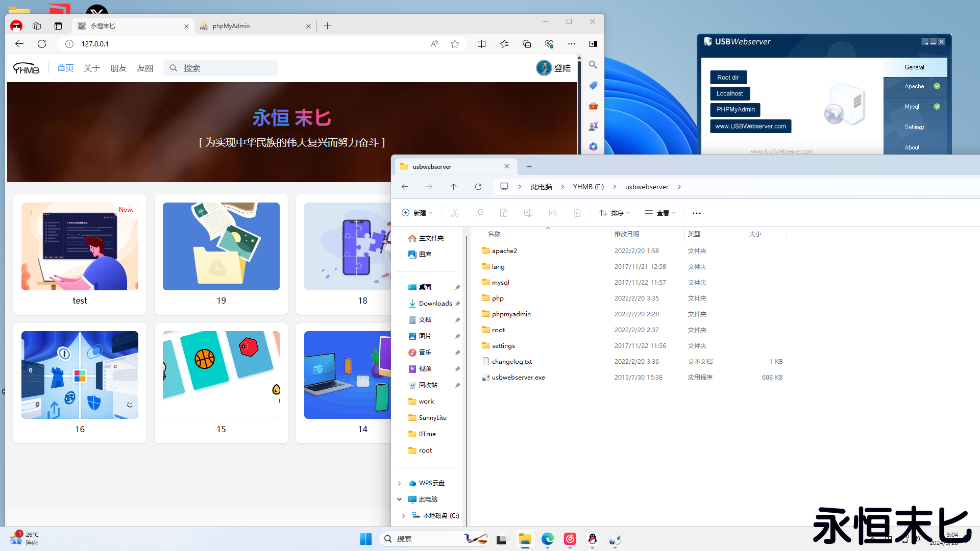Open the Edge browser taskbar icon

pos(547,539)
